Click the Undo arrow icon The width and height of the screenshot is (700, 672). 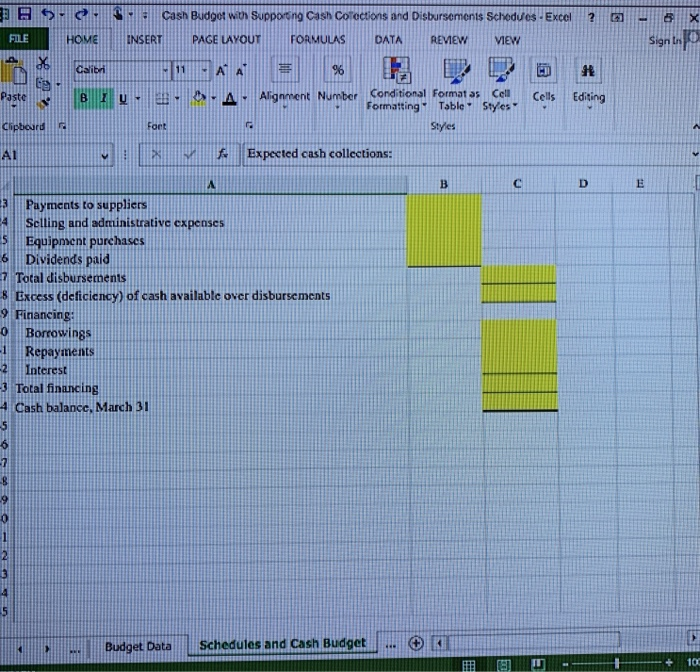pos(48,15)
